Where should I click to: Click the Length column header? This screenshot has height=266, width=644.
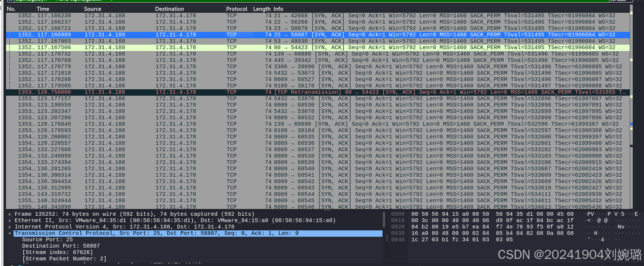[x=262, y=9]
